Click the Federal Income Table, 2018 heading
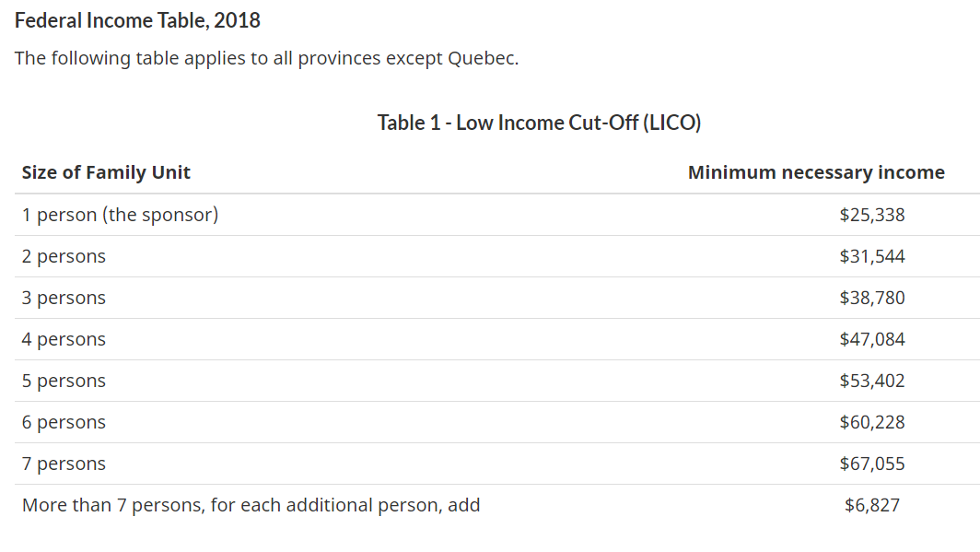The image size is (980, 552). tap(137, 20)
